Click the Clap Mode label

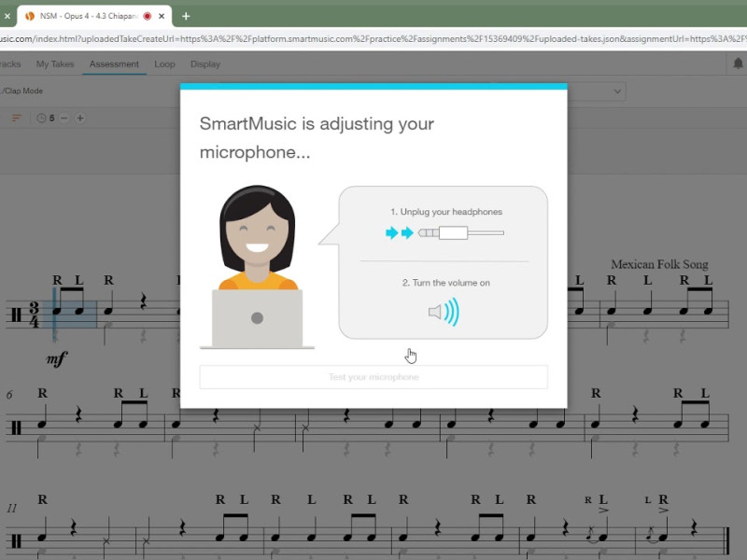click(x=21, y=91)
